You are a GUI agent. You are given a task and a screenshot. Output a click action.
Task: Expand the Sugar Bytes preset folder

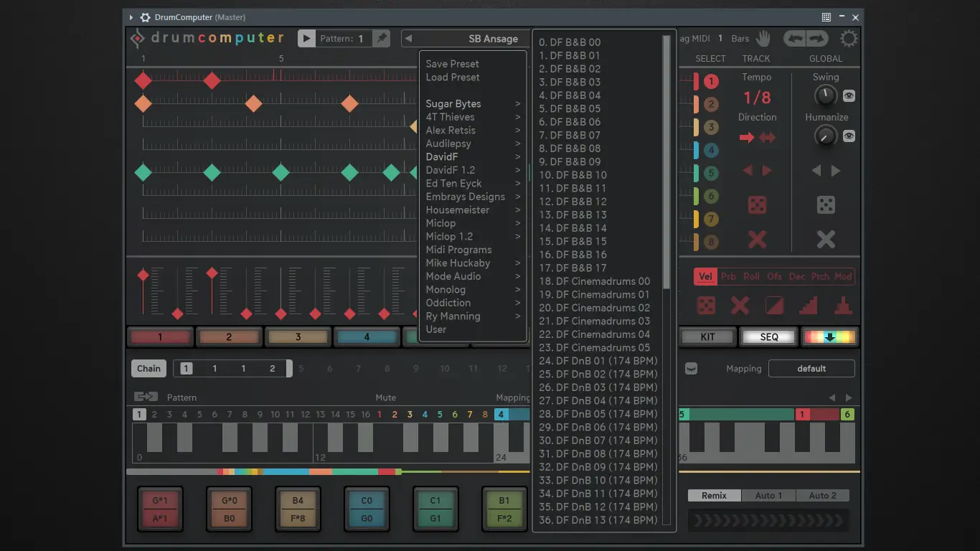pos(473,104)
